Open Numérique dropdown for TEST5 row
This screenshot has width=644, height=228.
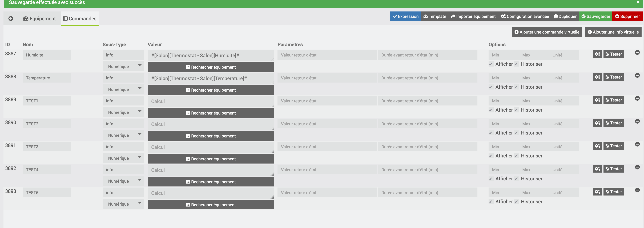point(123,204)
